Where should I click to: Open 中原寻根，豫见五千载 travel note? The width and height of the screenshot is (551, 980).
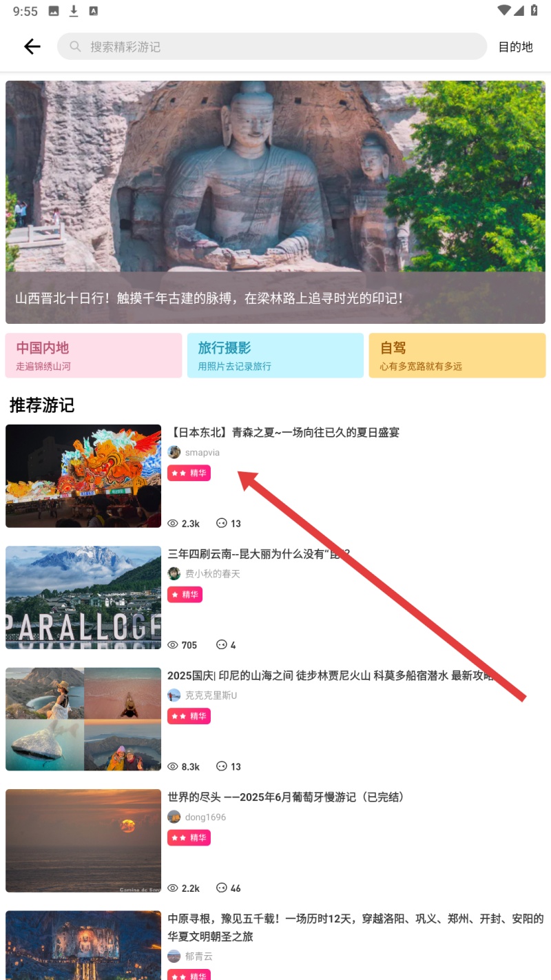355,928
